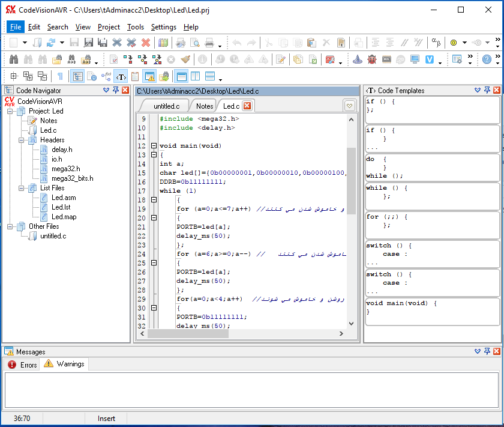
Task: Click the blue Reopen arrows icon
Action: click(51, 43)
